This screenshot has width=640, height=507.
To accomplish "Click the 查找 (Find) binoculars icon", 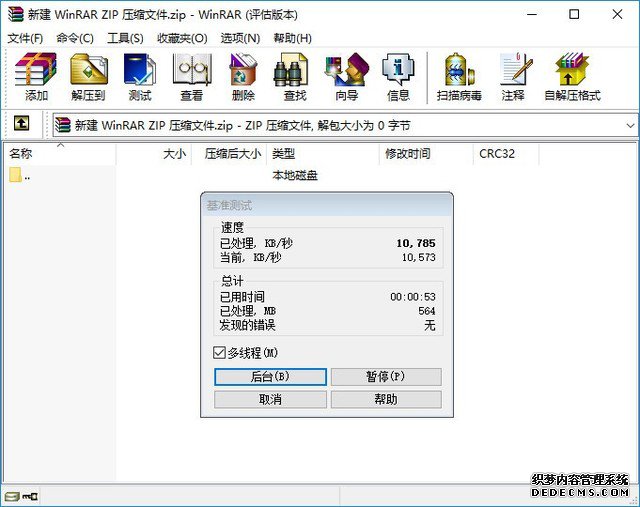I will [x=291, y=70].
